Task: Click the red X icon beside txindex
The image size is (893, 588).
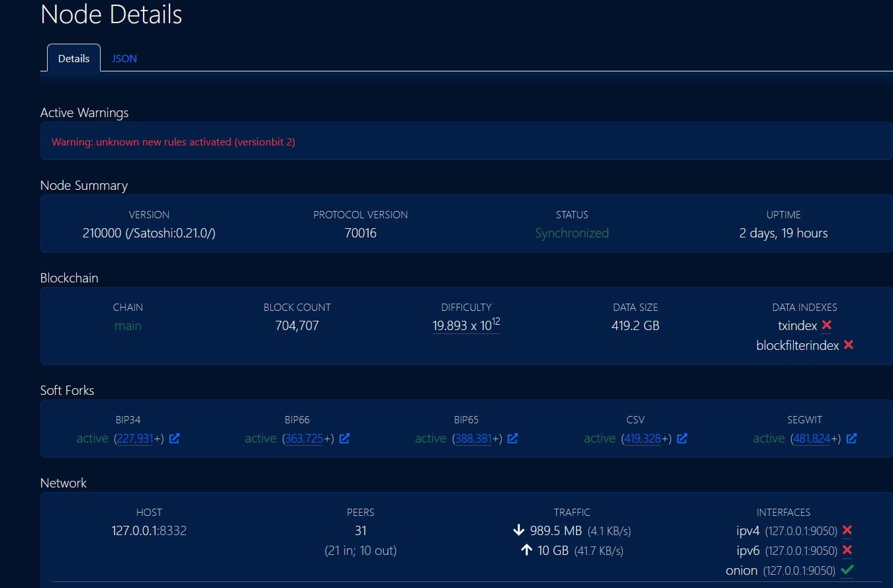Action: coord(826,325)
